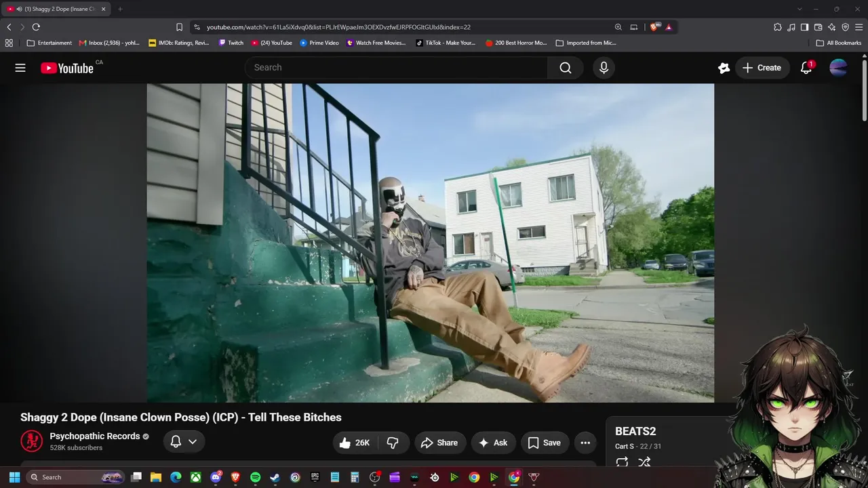Expand the notification options chevron for channel
This screenshot has height=488, width=868.
[x=193, y=442]
